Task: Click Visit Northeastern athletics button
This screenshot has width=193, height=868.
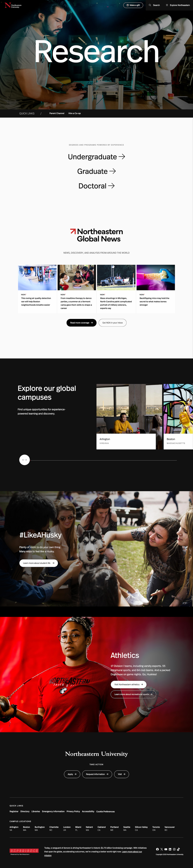Action: 128,684
